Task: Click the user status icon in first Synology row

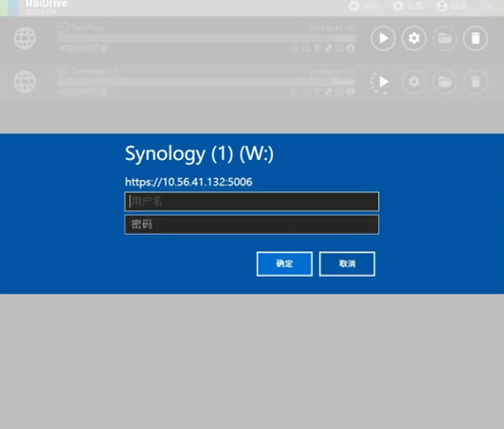Action: click(351, 48)
